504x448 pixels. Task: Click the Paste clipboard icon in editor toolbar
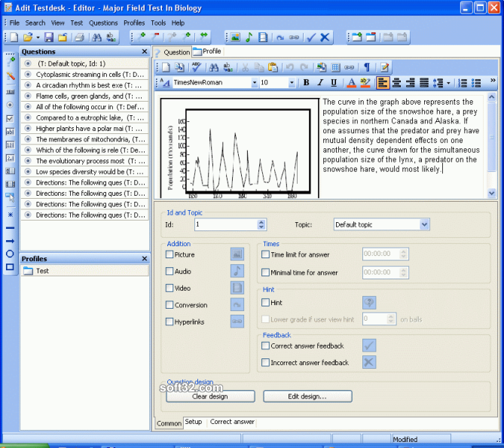[273, 67]
